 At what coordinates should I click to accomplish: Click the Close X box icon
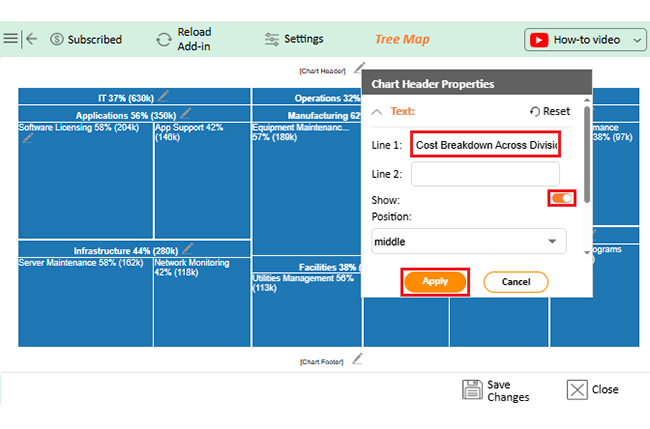click(x=577, y=390)
